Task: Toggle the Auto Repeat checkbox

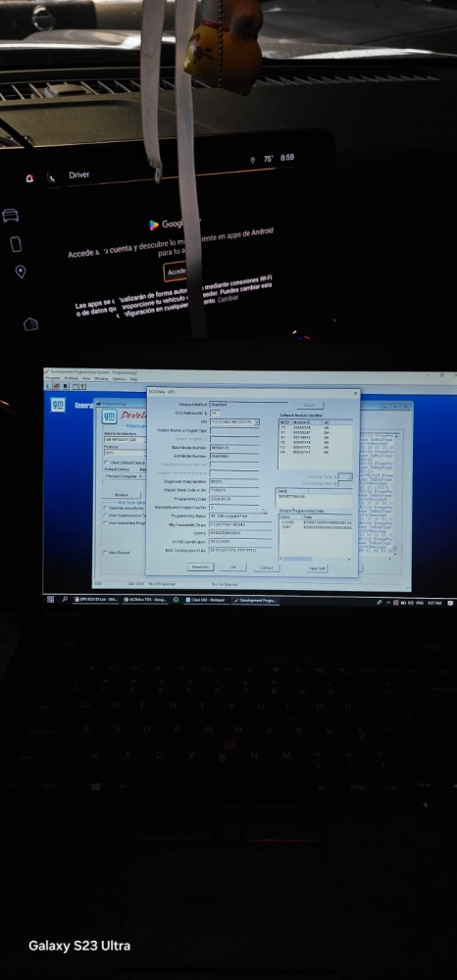Action: [105, 553]
